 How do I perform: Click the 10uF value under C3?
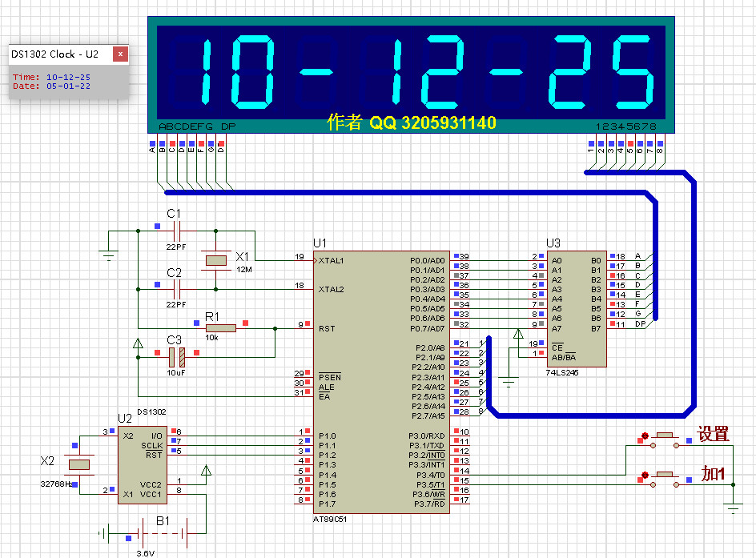pos(176,373)
